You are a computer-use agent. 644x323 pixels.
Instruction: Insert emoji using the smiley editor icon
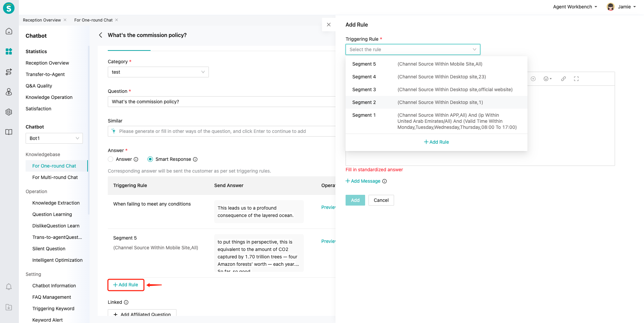[x=548, y=79]
